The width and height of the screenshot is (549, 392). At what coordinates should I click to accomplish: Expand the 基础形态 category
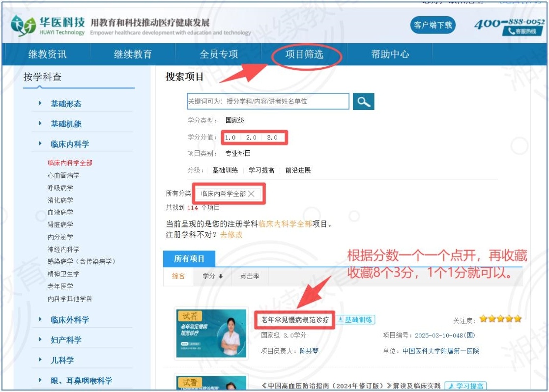[66, 104]
